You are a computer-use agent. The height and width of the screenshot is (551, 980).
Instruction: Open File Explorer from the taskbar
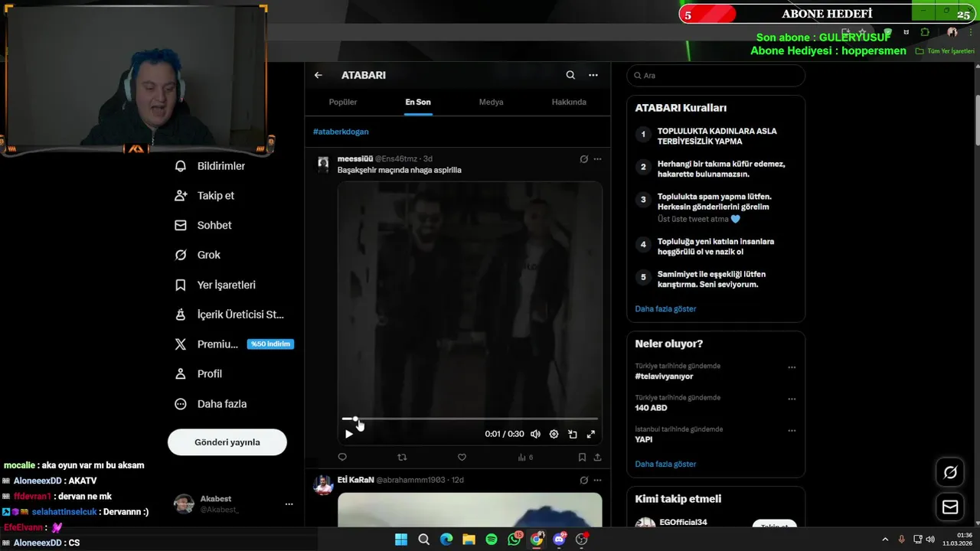[x=469, y=540]
